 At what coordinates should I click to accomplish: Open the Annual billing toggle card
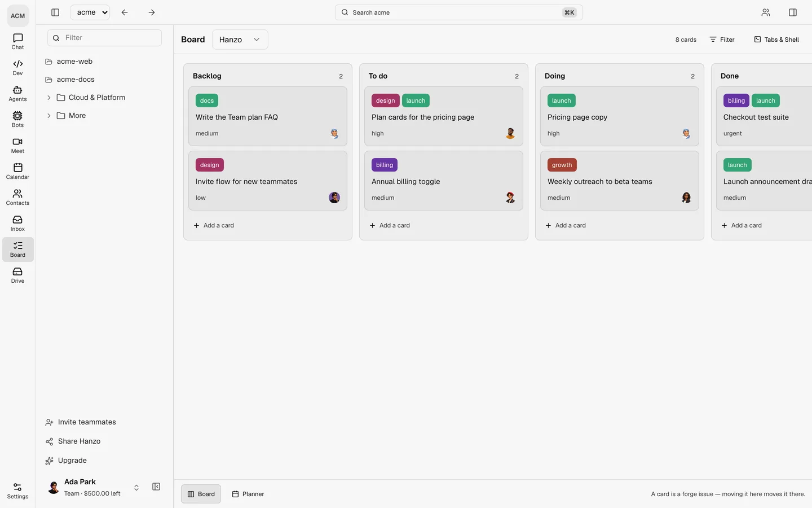click(x=443, y=181)
